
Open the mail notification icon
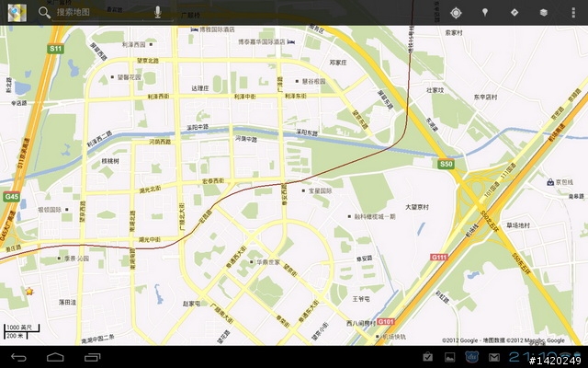(494, 358)
